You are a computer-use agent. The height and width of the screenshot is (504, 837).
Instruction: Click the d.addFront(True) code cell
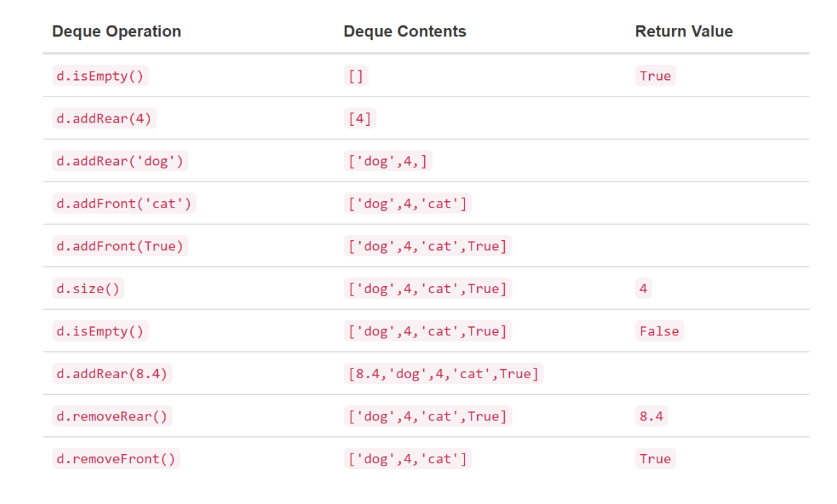120,246
